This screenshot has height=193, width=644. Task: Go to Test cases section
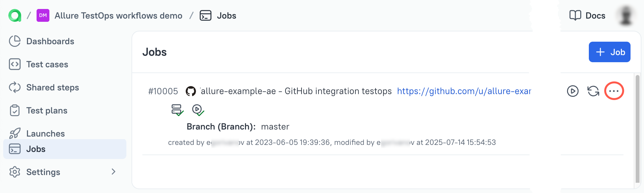click(47, 64)
